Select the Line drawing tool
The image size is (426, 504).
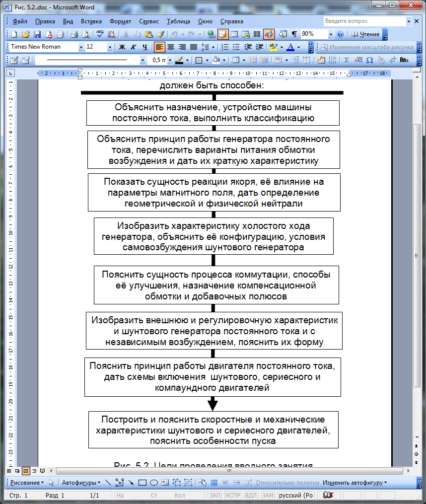[x=108, y=483]
